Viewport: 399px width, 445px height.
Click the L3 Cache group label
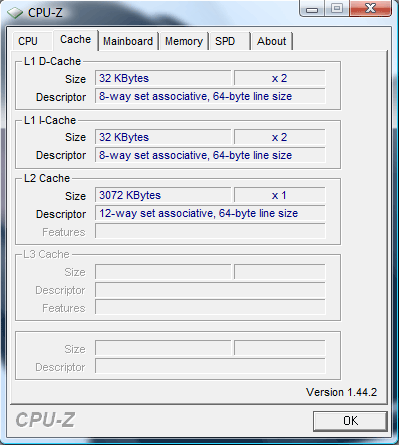pos(46,254)
